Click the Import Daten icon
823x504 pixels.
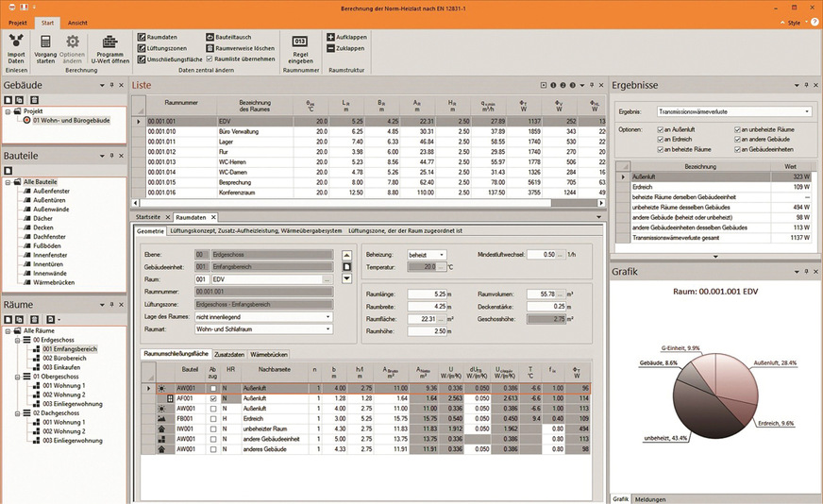17,42
